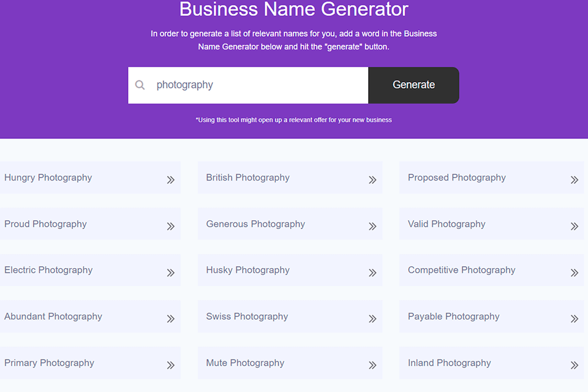588x392 pixels.
Task: Click the magnifier icon in search box
Action: pyautogui.click(x=140, y=85)
